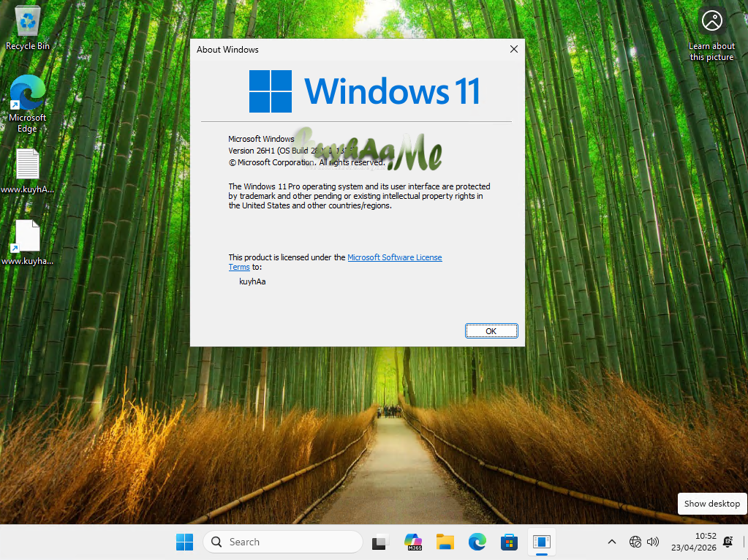Select the Microsoft Edge desktop shortcut

27,104
